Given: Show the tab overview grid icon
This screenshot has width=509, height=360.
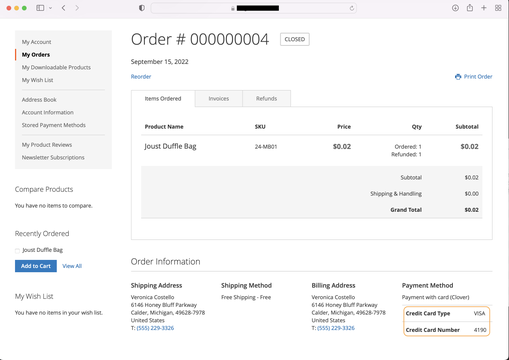Looking at the screenshot, I should click(498, 8).
